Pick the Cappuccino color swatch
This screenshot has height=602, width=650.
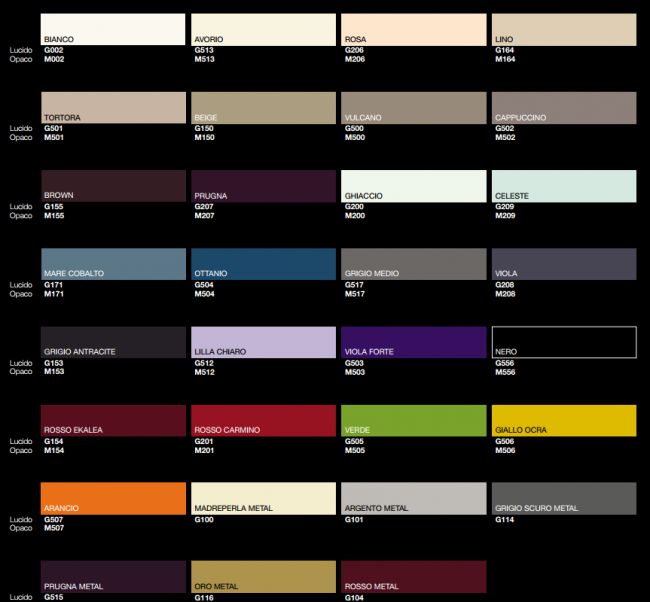[x=564, y=107]
